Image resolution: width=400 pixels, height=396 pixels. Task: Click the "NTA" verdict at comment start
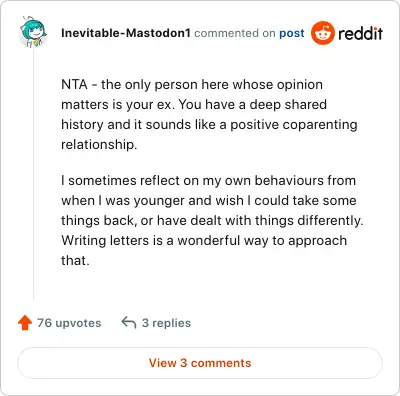point(74,84)
